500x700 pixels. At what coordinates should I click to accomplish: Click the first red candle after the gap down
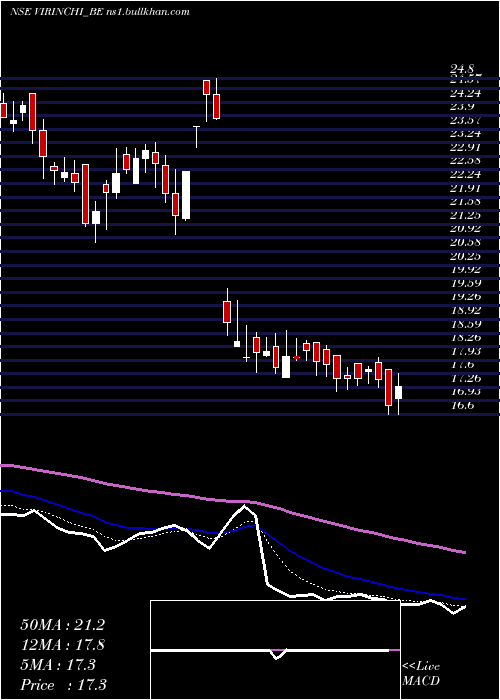227,312
